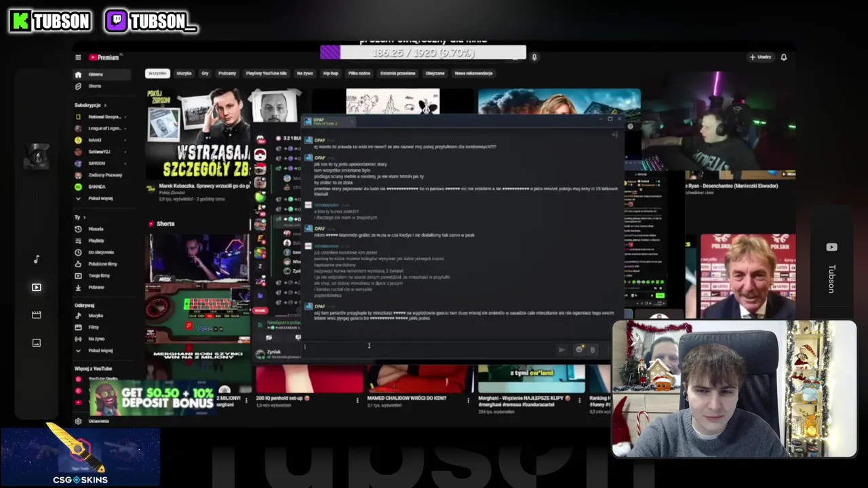Expand the Ty section arrow
This screenshot has width=868, height=488.
pyautogui.click(x=84, y=218)
